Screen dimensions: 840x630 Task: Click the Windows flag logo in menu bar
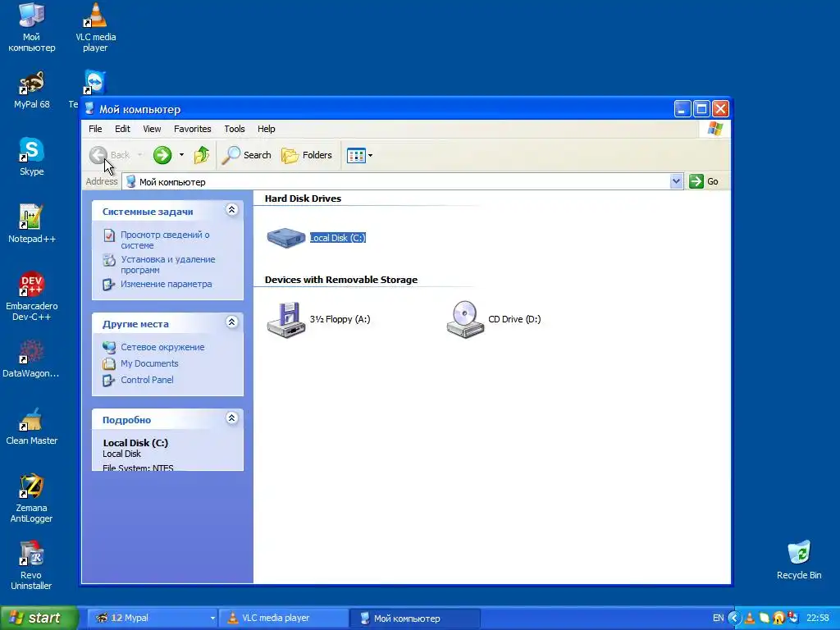pyautogui.click(x=715, y=129)
